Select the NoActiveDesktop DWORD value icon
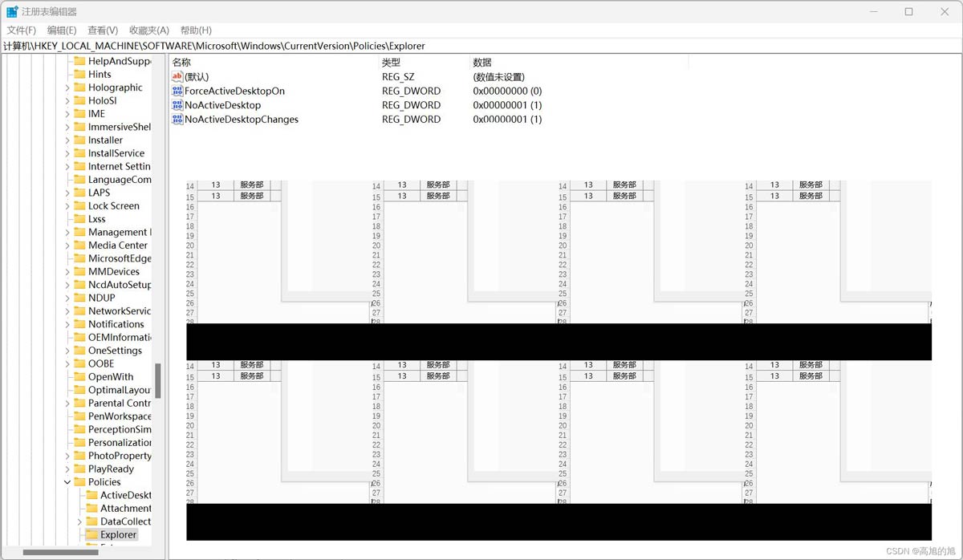 (177, 105)
